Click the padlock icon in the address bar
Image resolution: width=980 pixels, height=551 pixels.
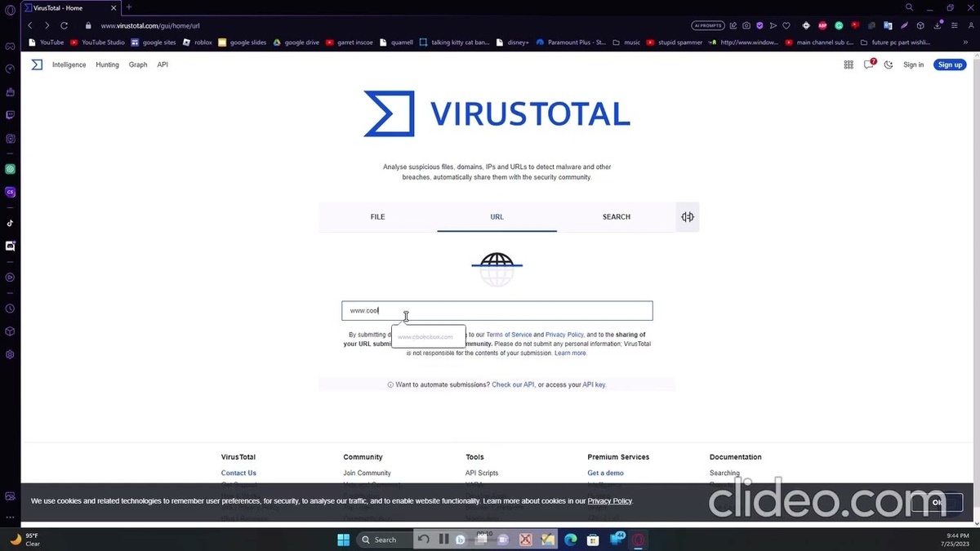click(x=89, y=25)
